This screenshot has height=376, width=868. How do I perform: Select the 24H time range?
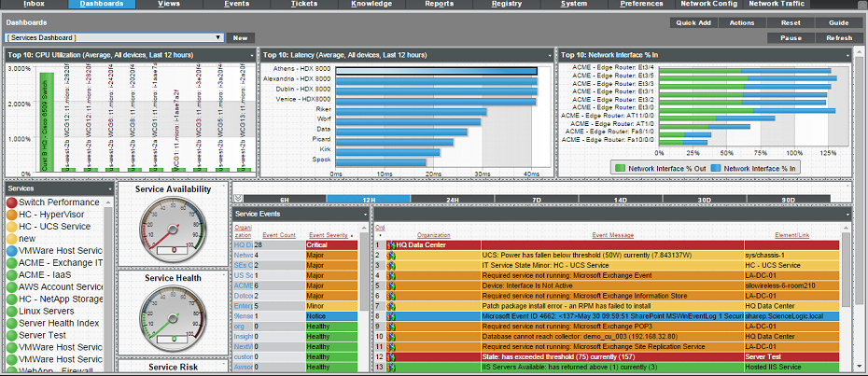pos(452,200)
